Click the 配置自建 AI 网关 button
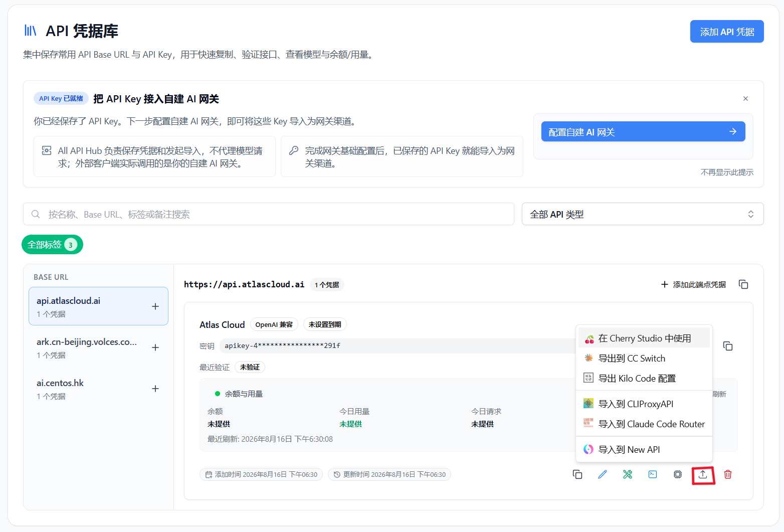 click(x=643, y=132)
